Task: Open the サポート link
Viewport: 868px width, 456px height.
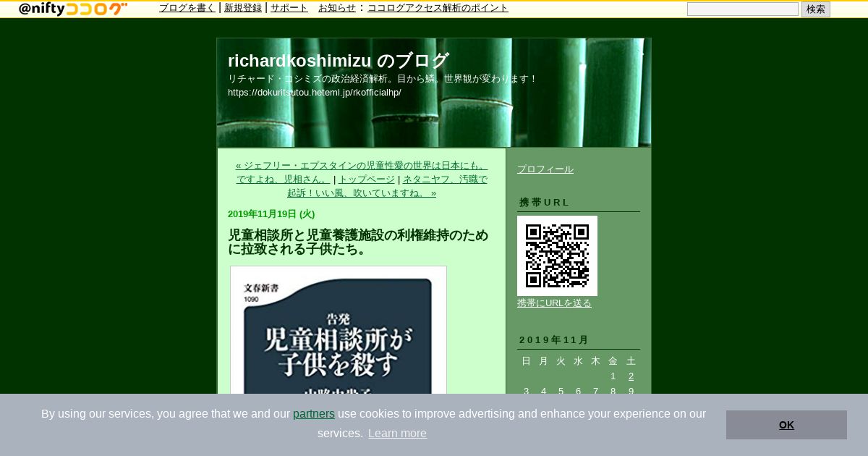Action: [x=289, y=8]
